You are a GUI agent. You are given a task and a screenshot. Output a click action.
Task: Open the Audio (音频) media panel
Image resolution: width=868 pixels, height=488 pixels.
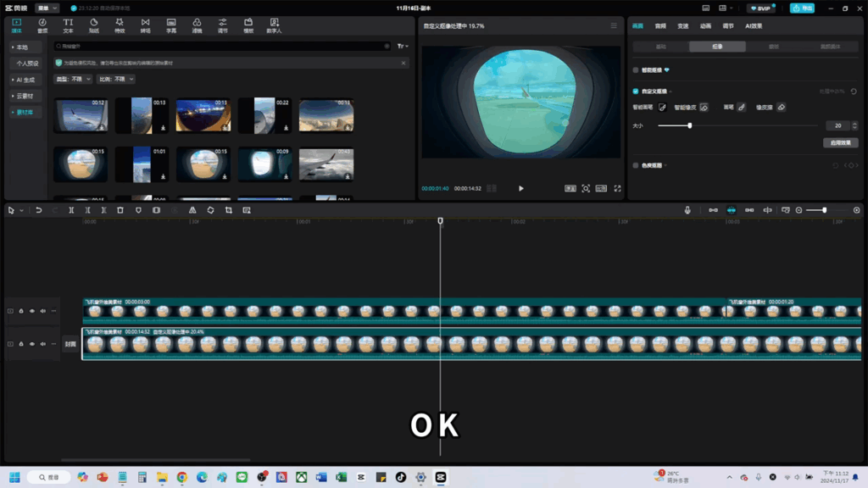[42, 25]
